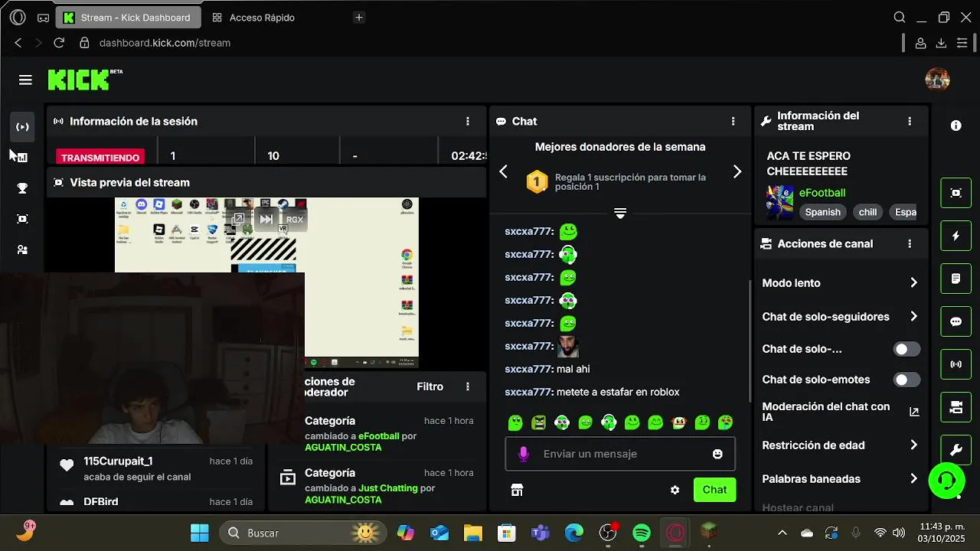Click the eFootball game thumbnail
980x551 pixels.
pos(779,202)
